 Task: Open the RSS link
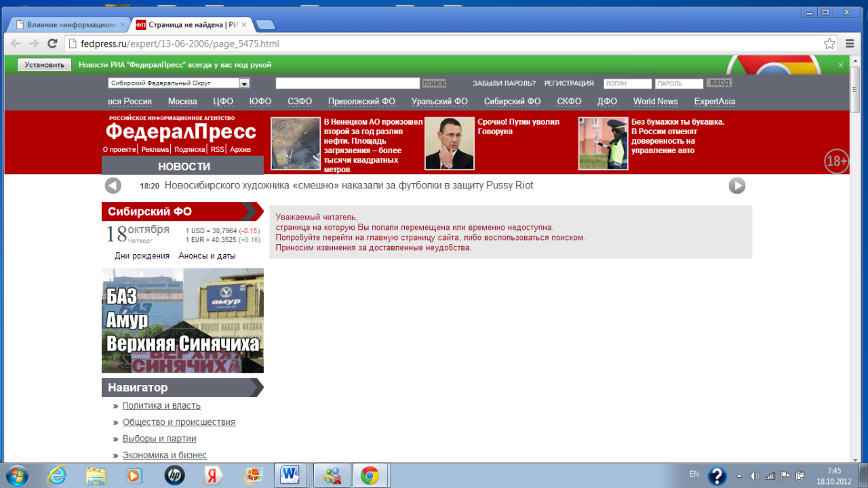tap(217, 149)
